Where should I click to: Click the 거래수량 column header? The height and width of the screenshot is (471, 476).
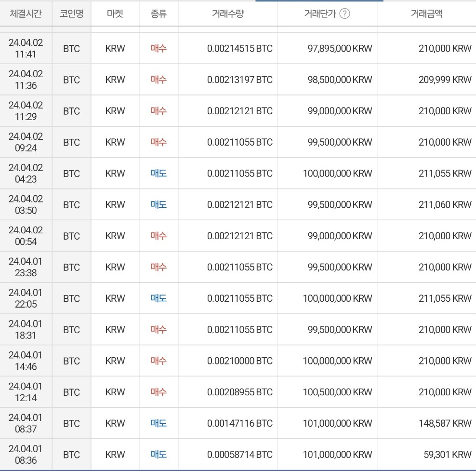pyautogui.click(x=228, y=13)
